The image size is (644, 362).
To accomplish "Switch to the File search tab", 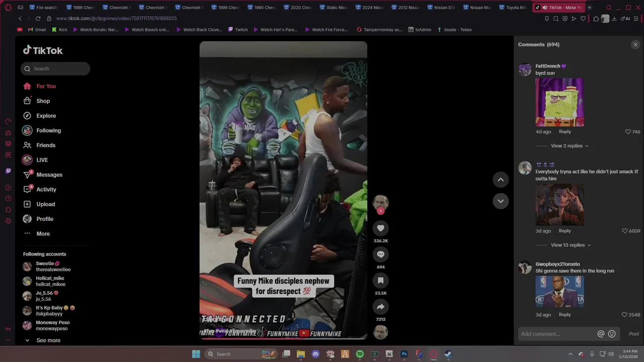I will point(43,8).
